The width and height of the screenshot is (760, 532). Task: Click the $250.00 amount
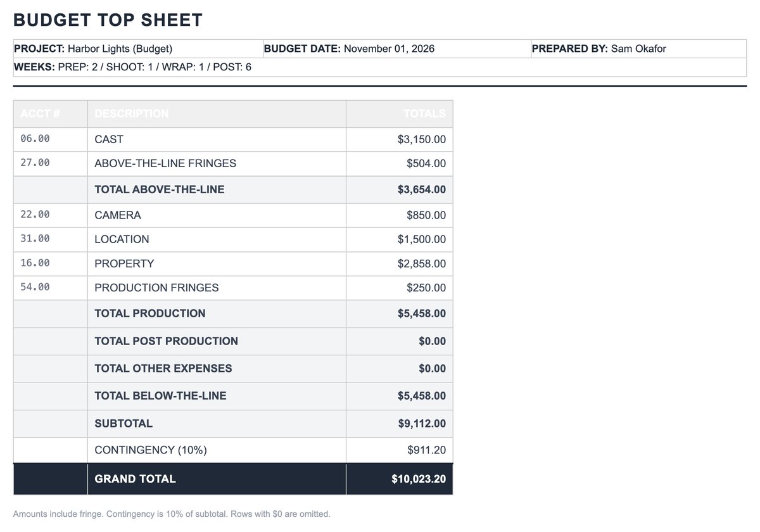426,288
